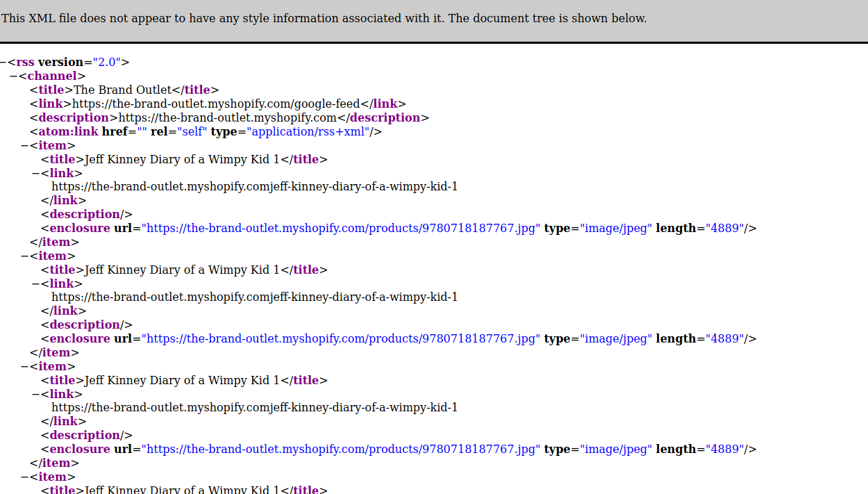Collapse the first item element
Screen dimensions: 868x494
[x=25, y=146]
